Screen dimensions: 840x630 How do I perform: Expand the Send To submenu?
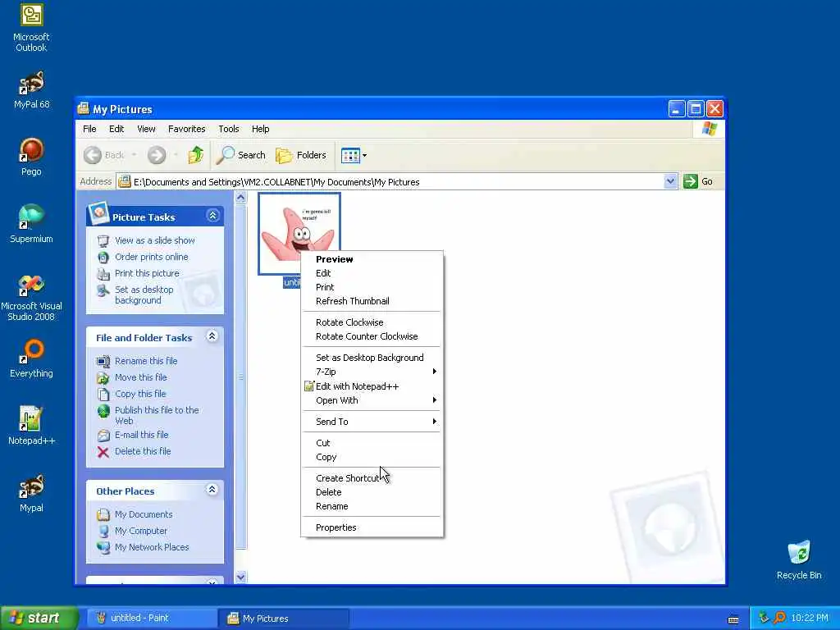[x=372, y=422]
